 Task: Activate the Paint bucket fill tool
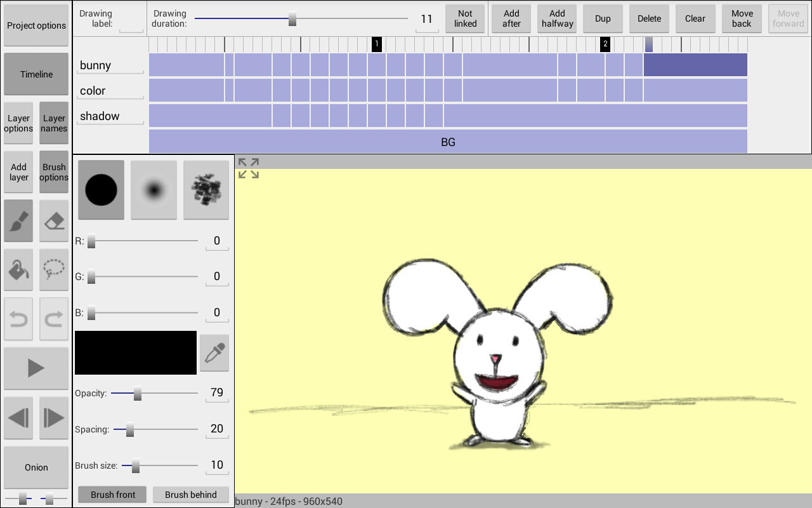18,270
